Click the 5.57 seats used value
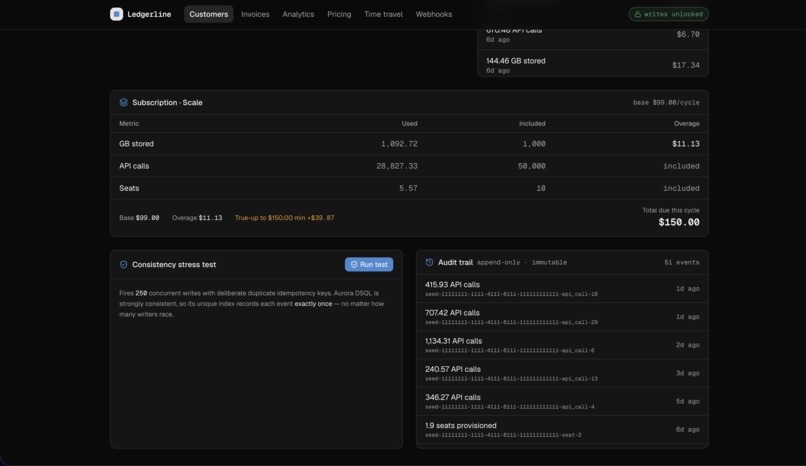 point(408,189)
